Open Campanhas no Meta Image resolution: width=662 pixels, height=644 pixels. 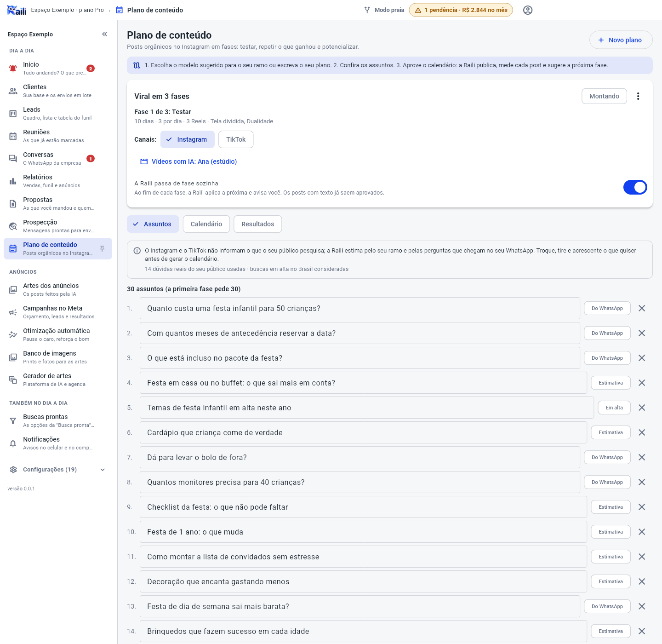pos(58,312)
